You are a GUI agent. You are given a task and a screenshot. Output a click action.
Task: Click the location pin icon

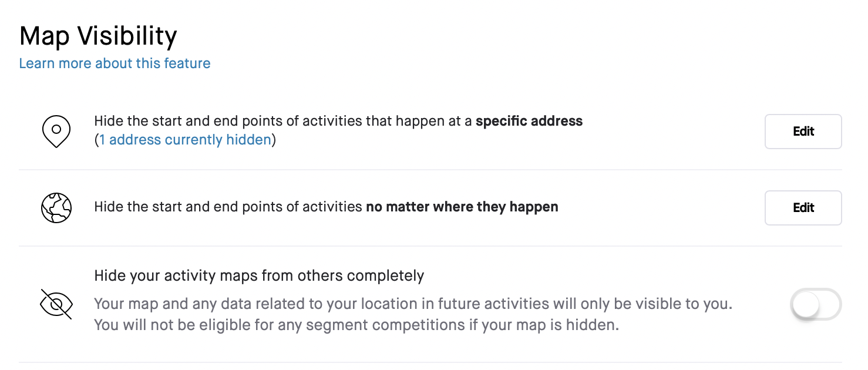pyautogui.click(x=56, y=131)
